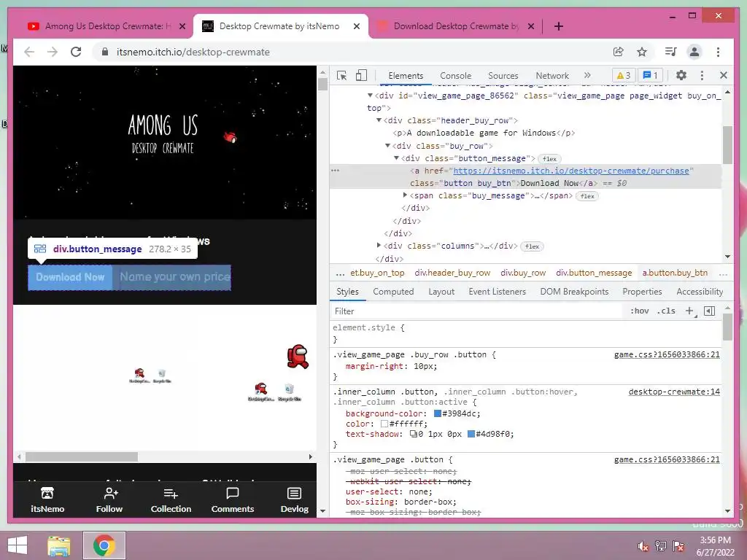Open Chrome three-dot menu
This screenshot has width=747, height=560.
(718, 52)
